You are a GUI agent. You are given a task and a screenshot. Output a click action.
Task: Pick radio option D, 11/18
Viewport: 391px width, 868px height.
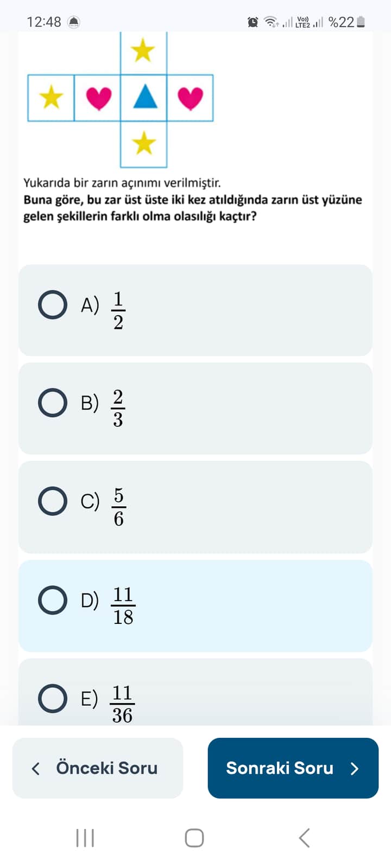pyautogui.click(x=53, y=599)
